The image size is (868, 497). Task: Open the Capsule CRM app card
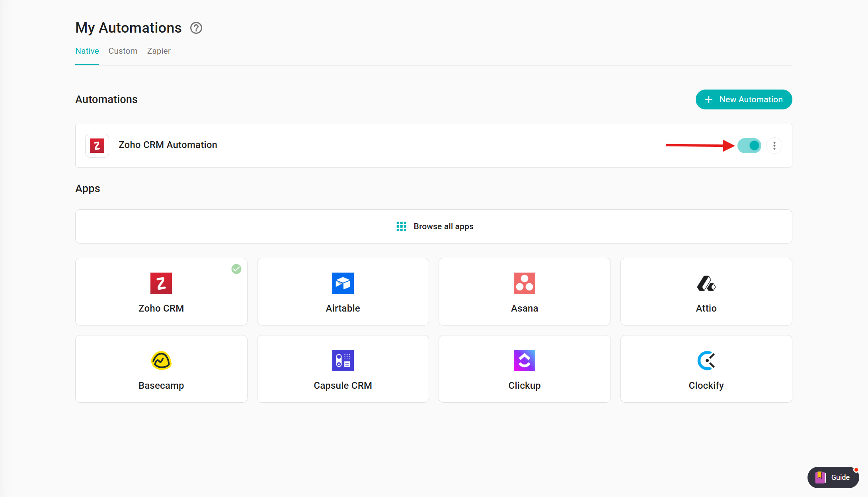click(343, 369)
